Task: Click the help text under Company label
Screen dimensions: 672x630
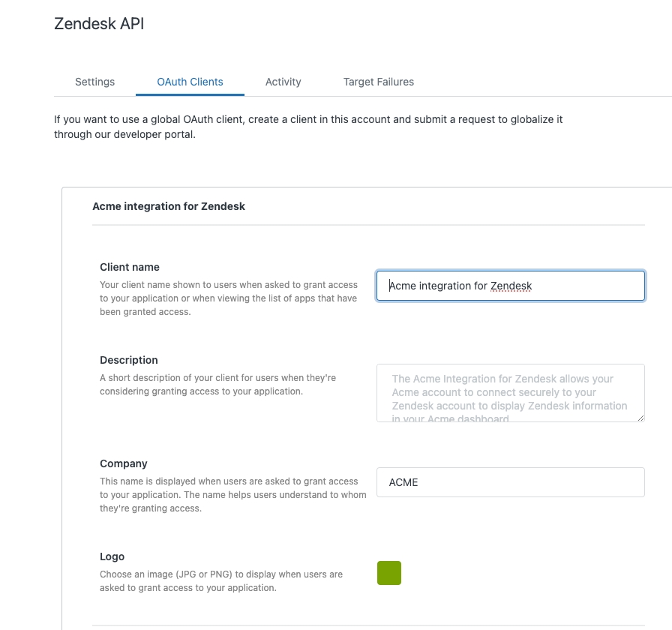Action: tap(232, 495)
